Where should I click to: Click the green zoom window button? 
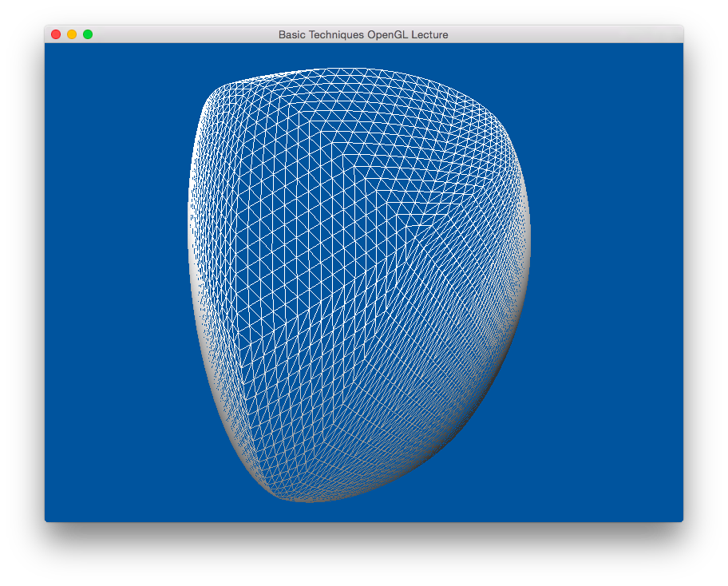coord(88,34)
